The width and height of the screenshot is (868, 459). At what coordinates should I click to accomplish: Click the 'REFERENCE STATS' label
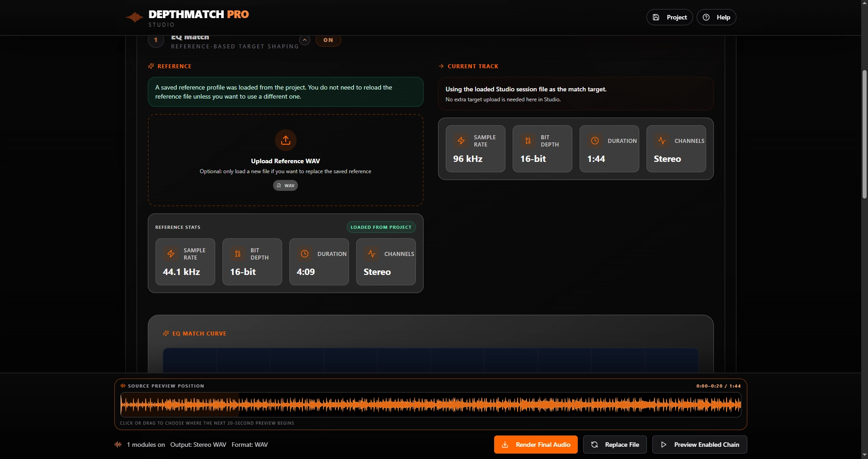(178, 227)
